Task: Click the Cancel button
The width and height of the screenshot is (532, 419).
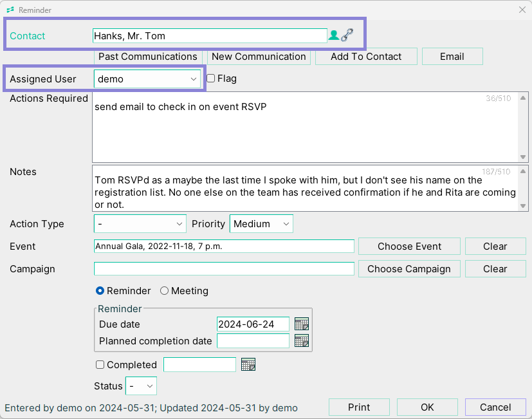Action: click(495, 407)
